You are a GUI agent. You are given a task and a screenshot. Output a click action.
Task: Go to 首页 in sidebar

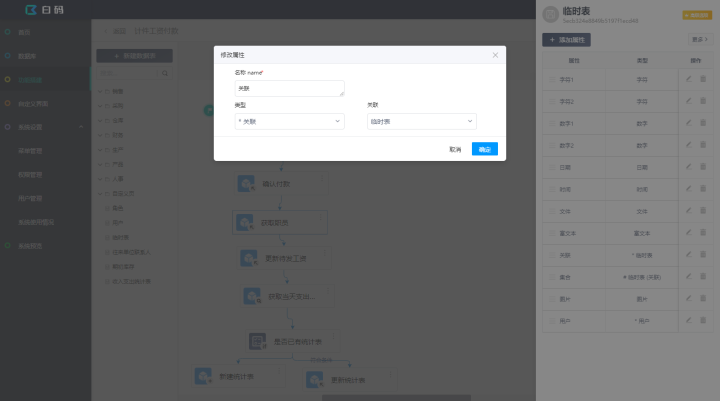coord(24,32)
